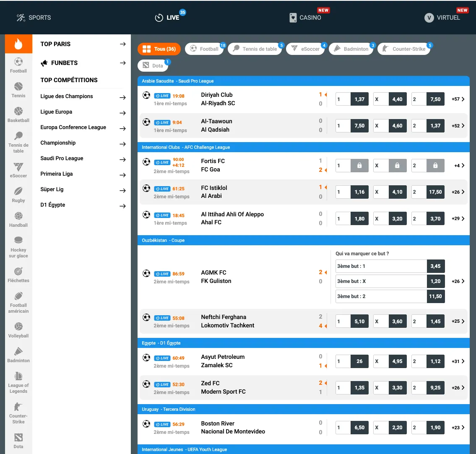Open Hockey sur glace in the sidebar

coord(18,247)
